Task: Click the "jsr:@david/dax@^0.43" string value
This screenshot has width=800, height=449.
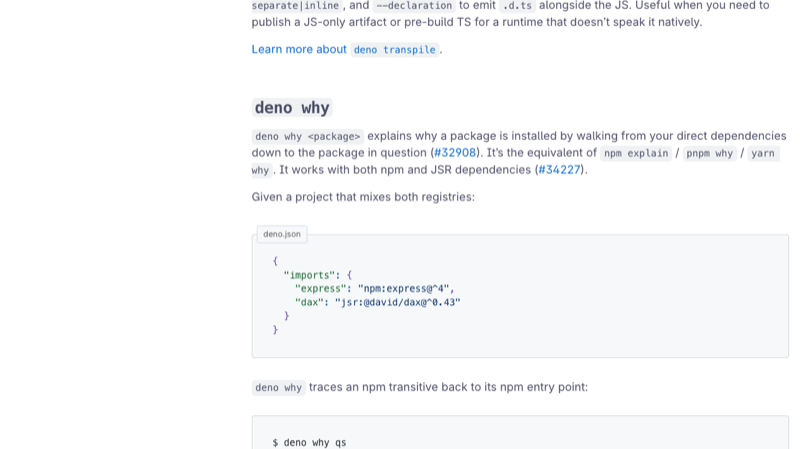Action: coord(397,303)
